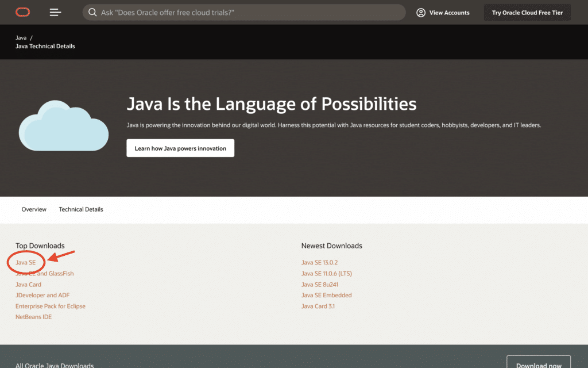Open View Accounts menu

coord(443,13)
